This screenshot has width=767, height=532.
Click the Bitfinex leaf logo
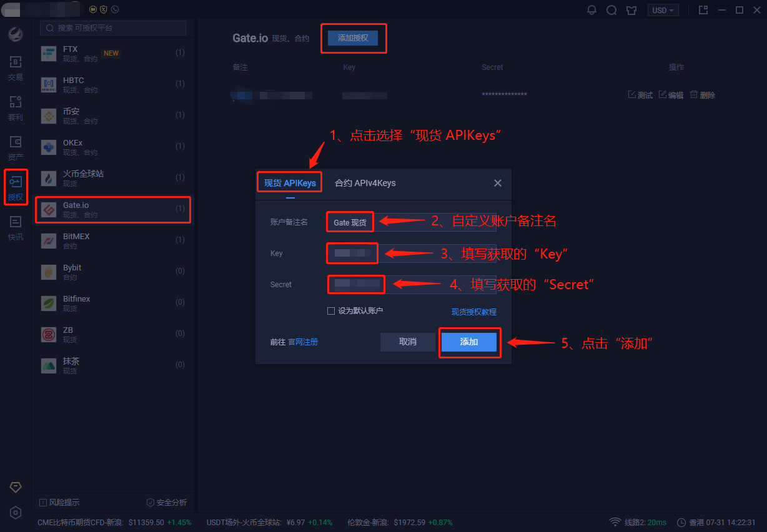(49, 303)
